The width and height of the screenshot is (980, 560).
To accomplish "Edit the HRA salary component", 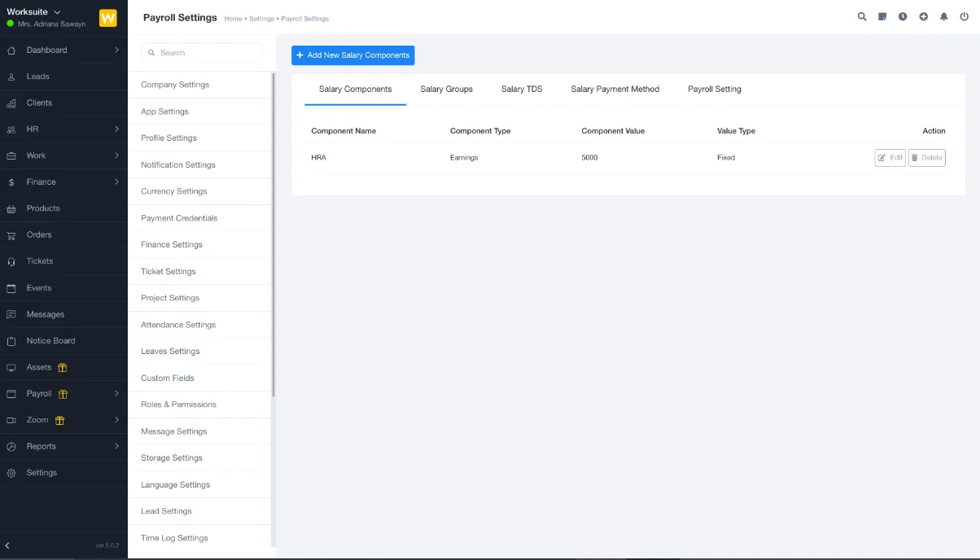I will point(890,158).
